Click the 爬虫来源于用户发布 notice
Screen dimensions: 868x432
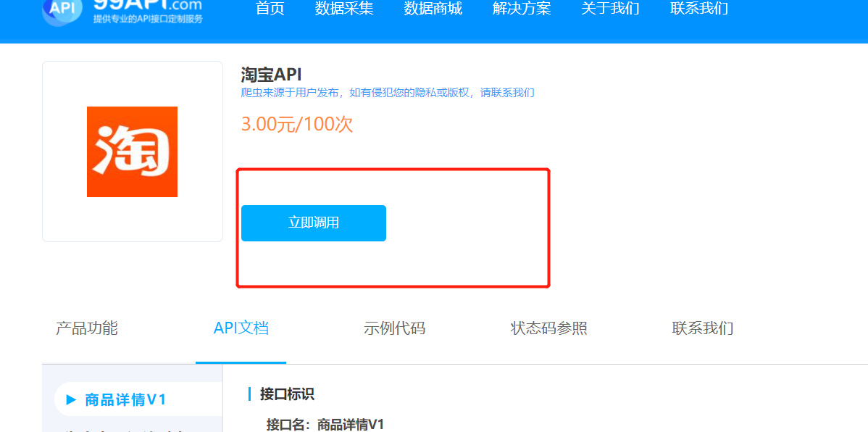point(388,93)
